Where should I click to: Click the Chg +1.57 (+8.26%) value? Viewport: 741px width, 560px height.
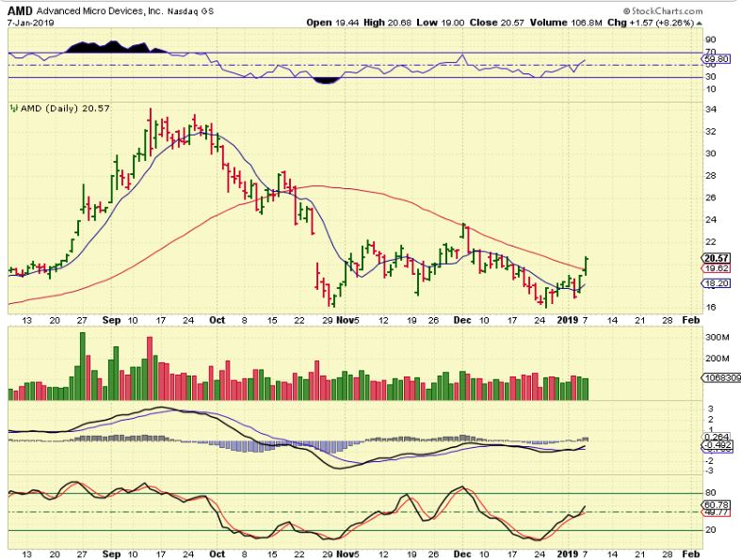[x=651, y=23]
